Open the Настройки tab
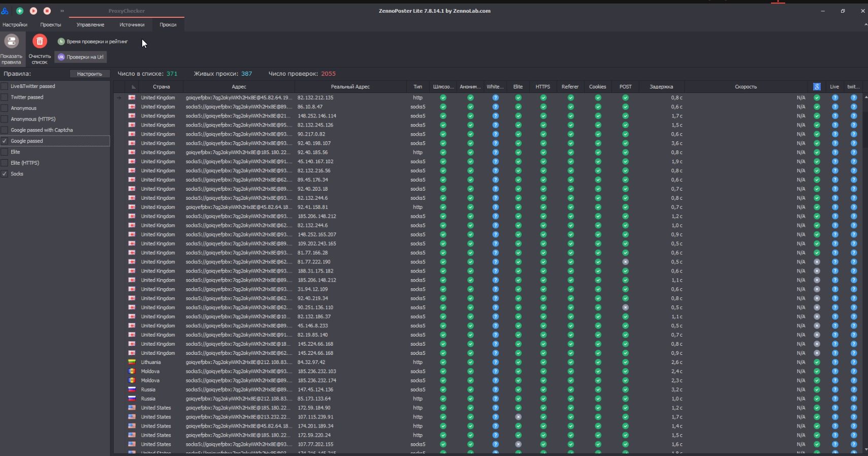 (15, 24)
